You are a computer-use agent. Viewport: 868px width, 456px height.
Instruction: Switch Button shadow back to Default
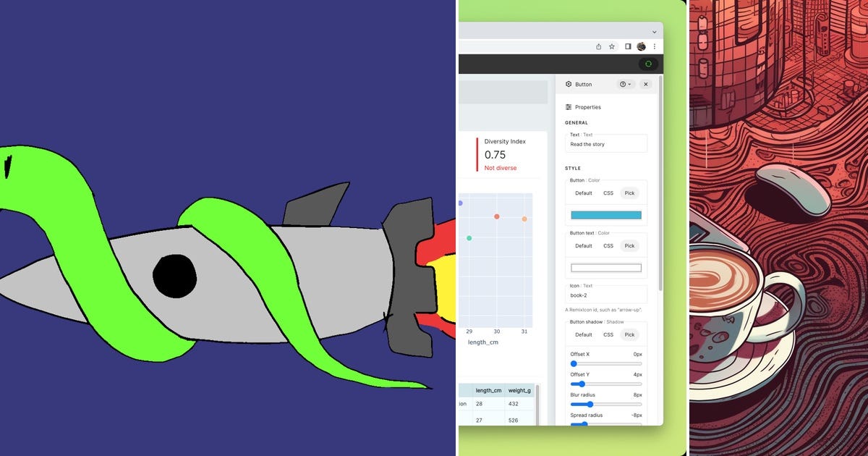[584, 334]
